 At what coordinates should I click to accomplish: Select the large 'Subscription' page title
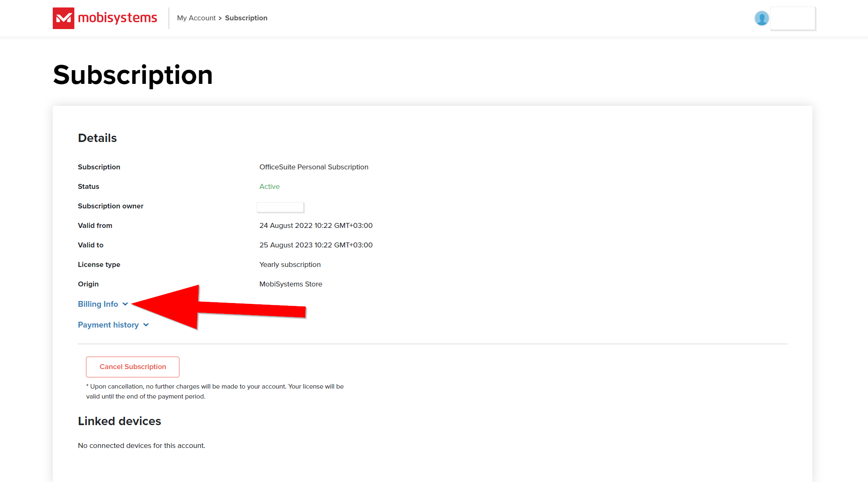tap(133, 75)
